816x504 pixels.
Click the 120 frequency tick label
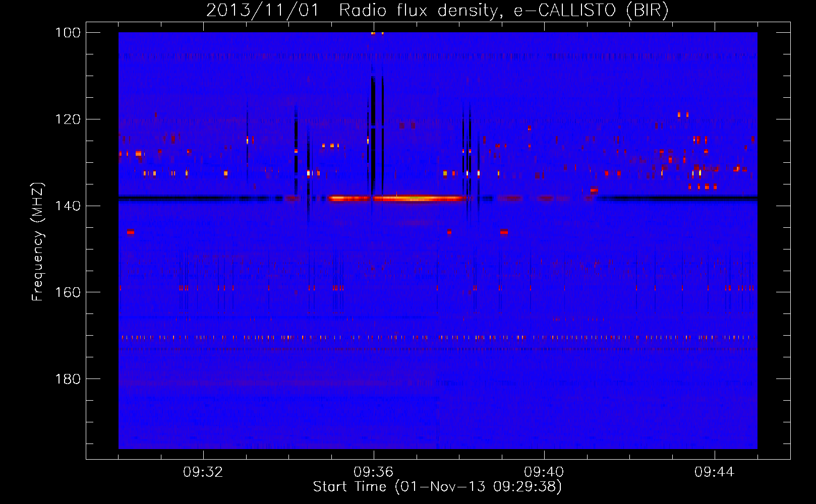pos(69,119)
